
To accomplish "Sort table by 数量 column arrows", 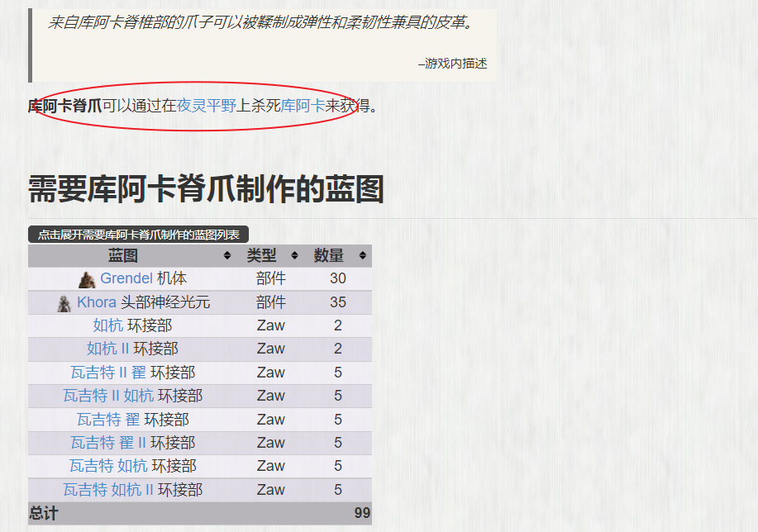I will point(363,255).
